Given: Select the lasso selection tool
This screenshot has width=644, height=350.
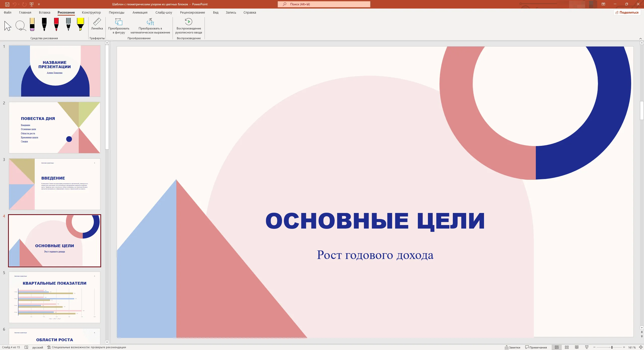Looking at the screenshot, I should [20, 26].
